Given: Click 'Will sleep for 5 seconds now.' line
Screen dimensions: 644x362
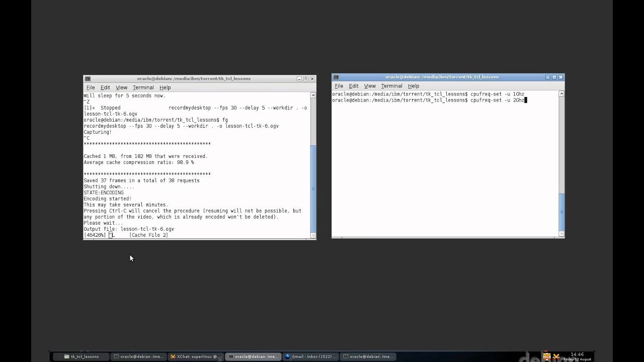Looking at the screenshot, I should tap(124, 96).
